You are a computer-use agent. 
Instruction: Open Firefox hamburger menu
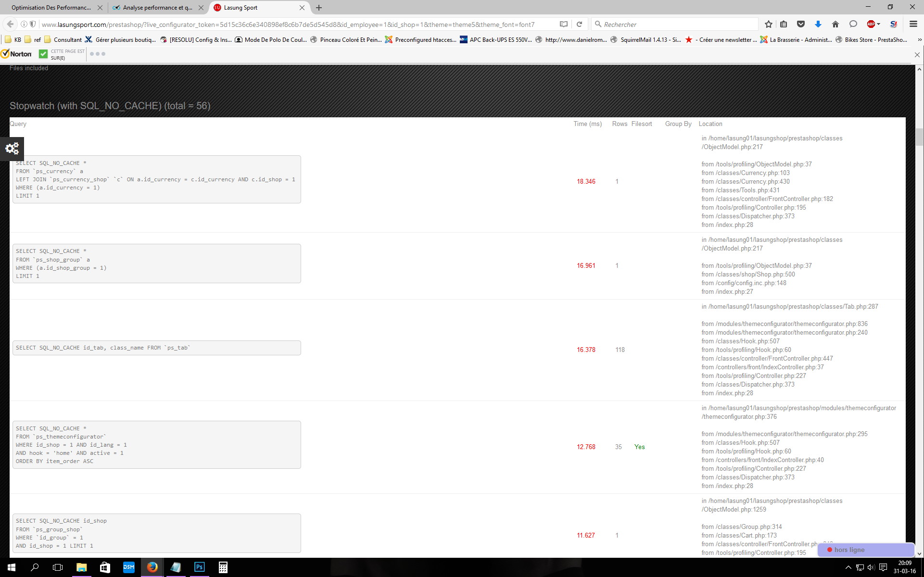point(913,24)
